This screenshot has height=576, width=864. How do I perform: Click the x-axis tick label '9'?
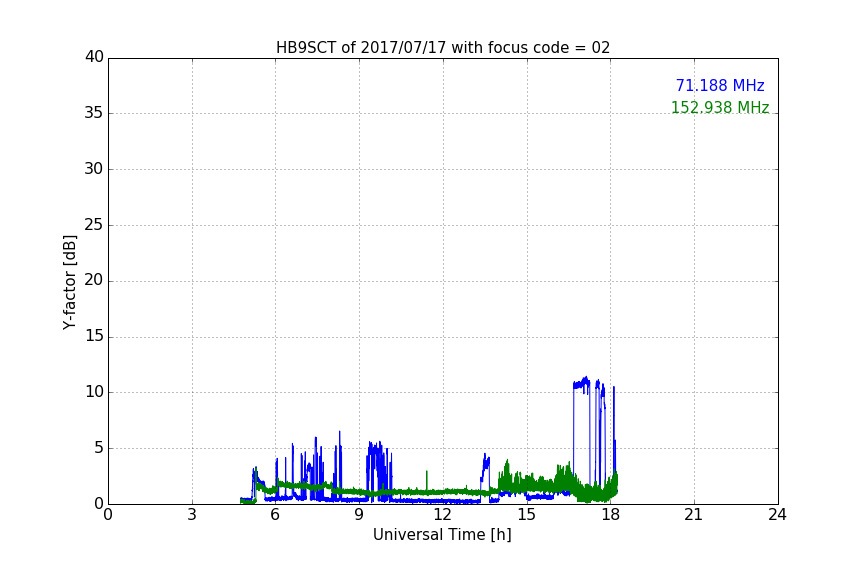pos(359,515)
